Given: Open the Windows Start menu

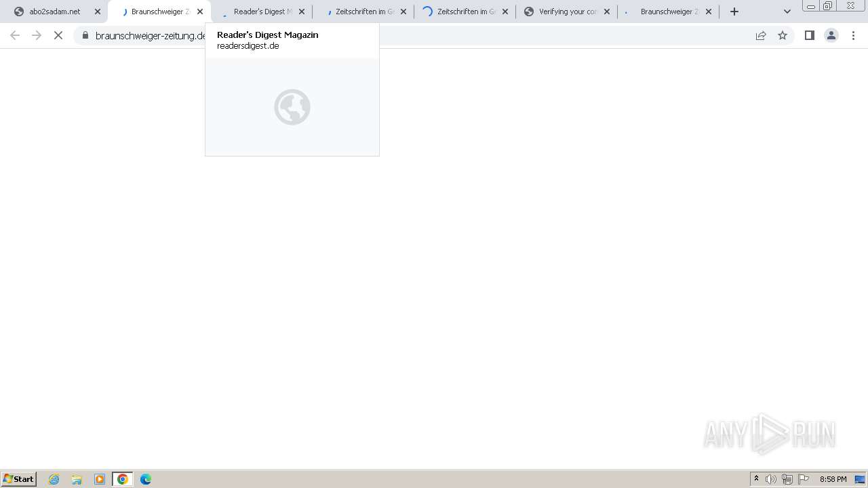Looking at the screenshot, I should click(x=19, y=479).
